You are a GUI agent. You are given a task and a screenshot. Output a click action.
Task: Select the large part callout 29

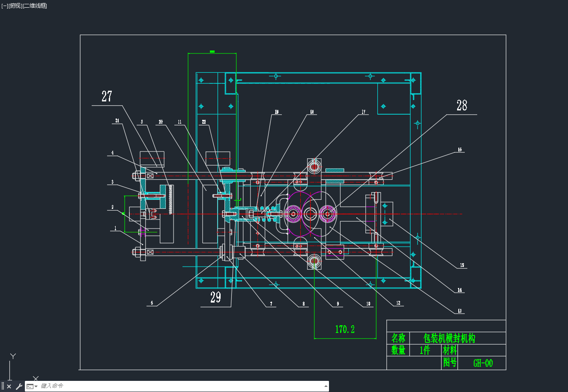tap(216, 297)
